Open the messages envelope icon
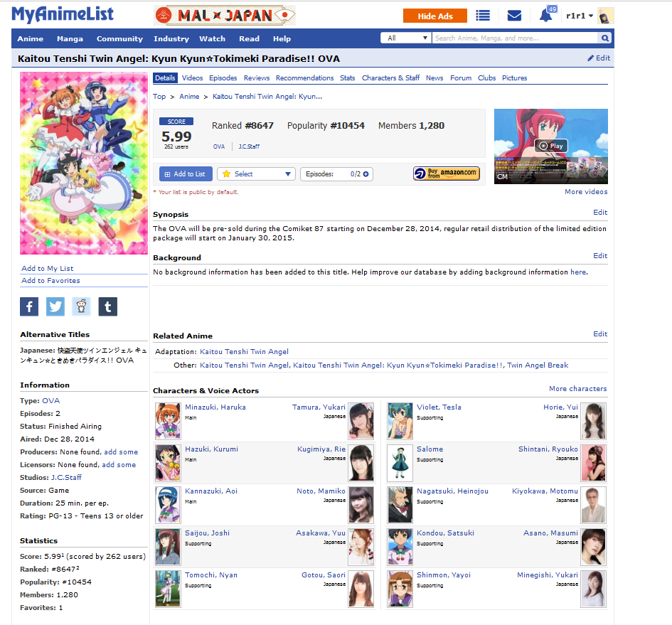Screen dimensions: 672x625 point(514,16)
